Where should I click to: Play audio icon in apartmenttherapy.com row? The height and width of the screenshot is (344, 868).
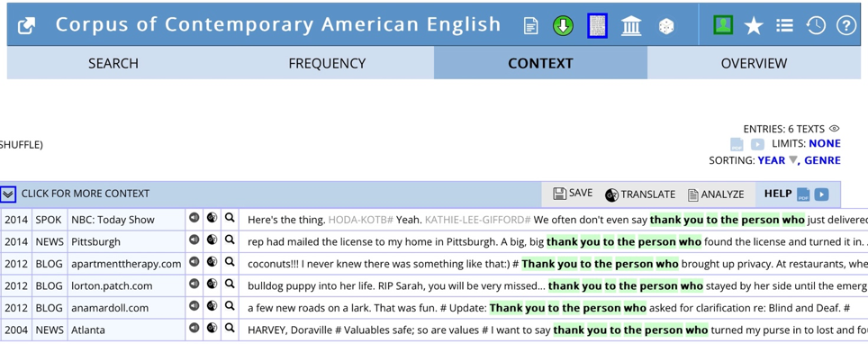[194, 262]
